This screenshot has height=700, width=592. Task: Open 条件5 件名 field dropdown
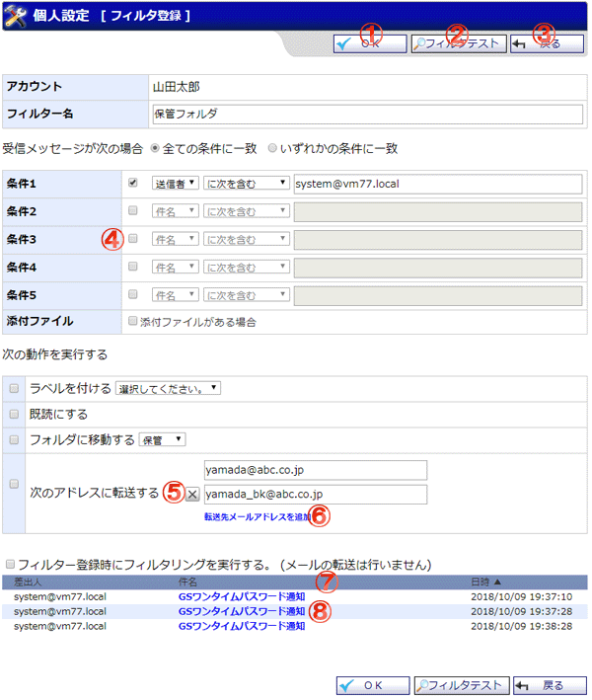click(x=176, y=295)
